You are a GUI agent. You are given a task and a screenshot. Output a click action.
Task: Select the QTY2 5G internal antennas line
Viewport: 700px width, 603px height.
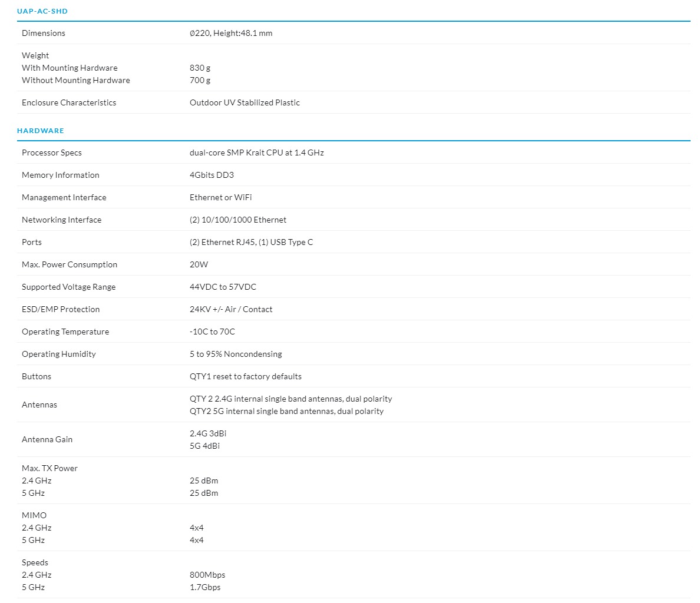tap(286, 411)
